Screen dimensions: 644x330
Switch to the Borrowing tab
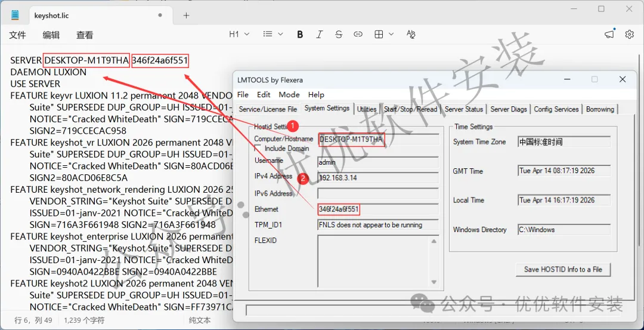[x=600, y=109]
